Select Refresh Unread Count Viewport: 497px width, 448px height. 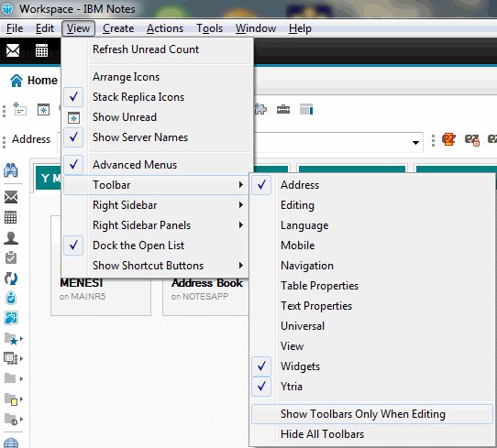click(x=157, y=49)
